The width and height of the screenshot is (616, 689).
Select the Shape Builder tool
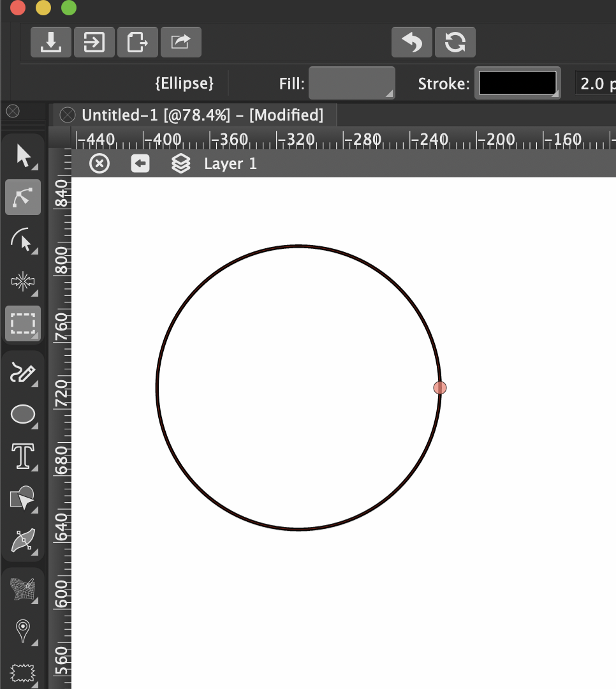click(23, 499)
